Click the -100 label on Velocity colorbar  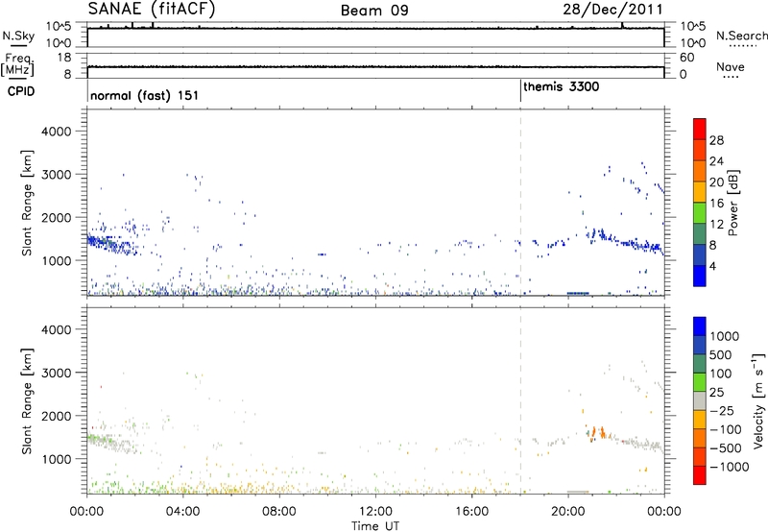(726, 429)
